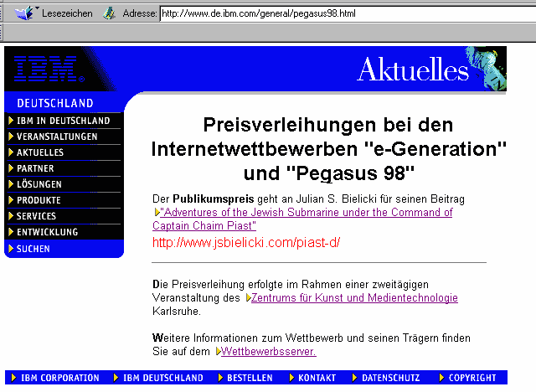Click yellow arrow beside Veranstaltungen
Image resolution: width=536 pixels, height=392 pixels.
tap(11, 137)
